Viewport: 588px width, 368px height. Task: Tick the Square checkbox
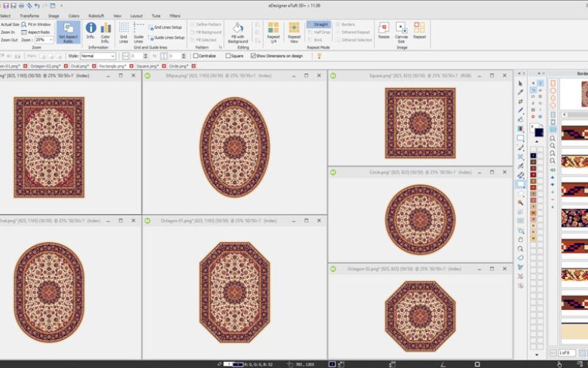[229, 56]
